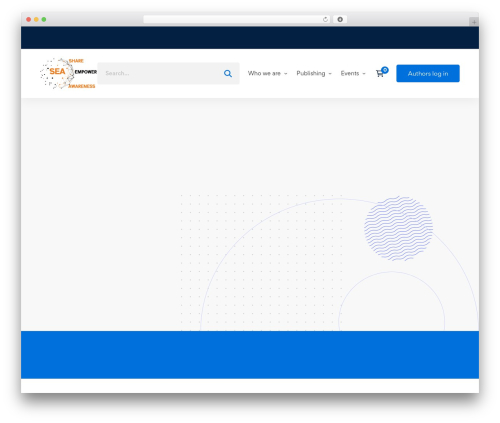Click the cart item count badge
The image size is (500, 423).
(x=385, y=70)
